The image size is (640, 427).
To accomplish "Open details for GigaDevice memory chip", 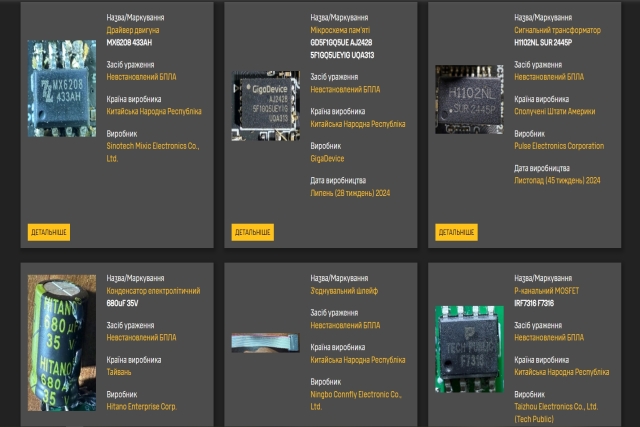I will pos(252,232).
